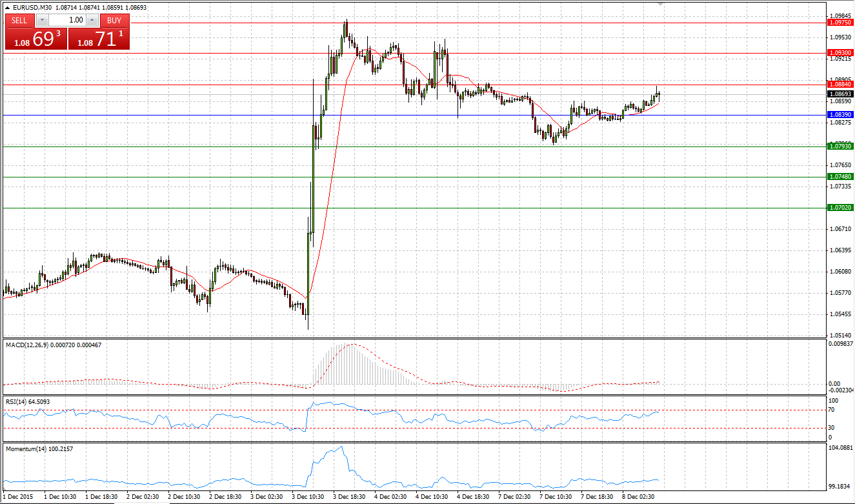The image size is (855, 504).
Task: Click the 1.09530 price axis value
Action: pos(841,37)
